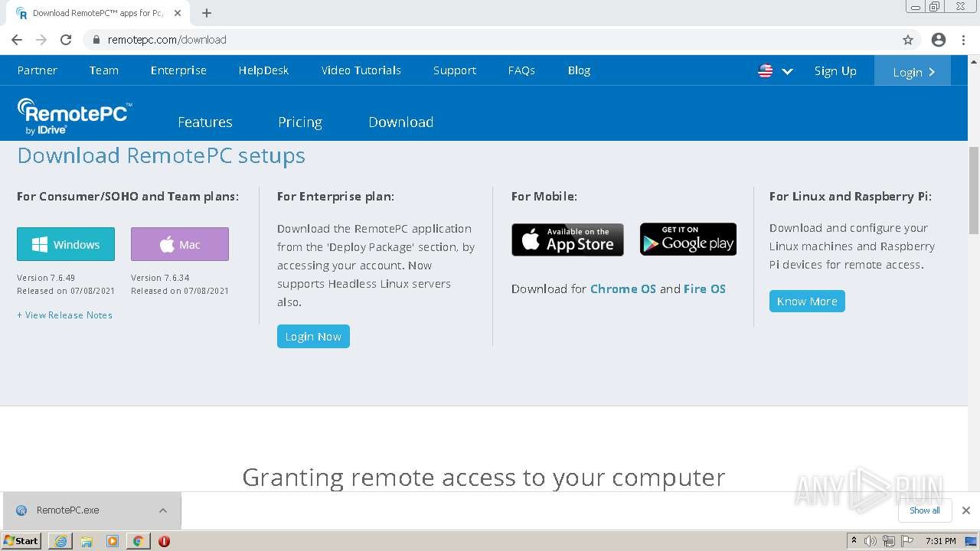This screenshot has height=551, width=980.
Task: Click Show all downloads
Action: 925,510
